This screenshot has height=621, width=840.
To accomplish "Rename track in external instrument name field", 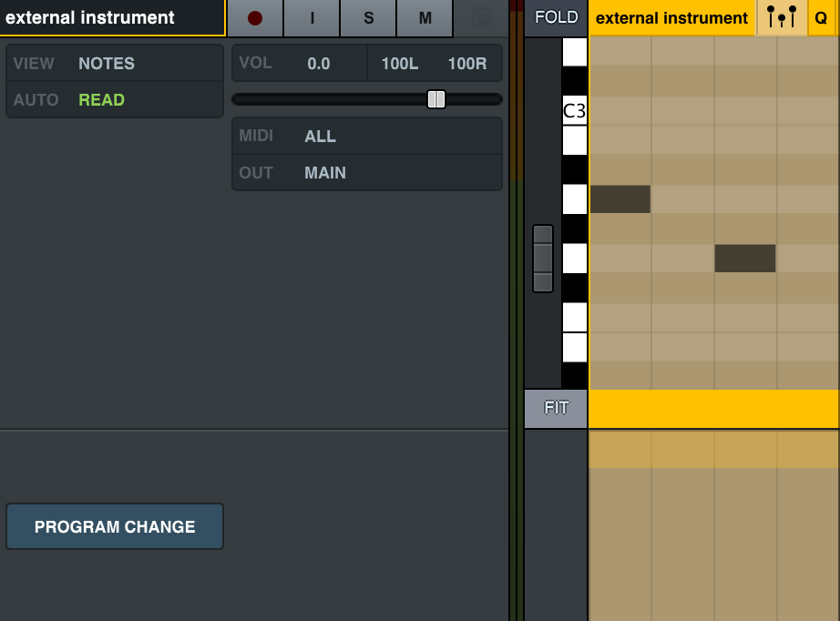I will [112, 17].
